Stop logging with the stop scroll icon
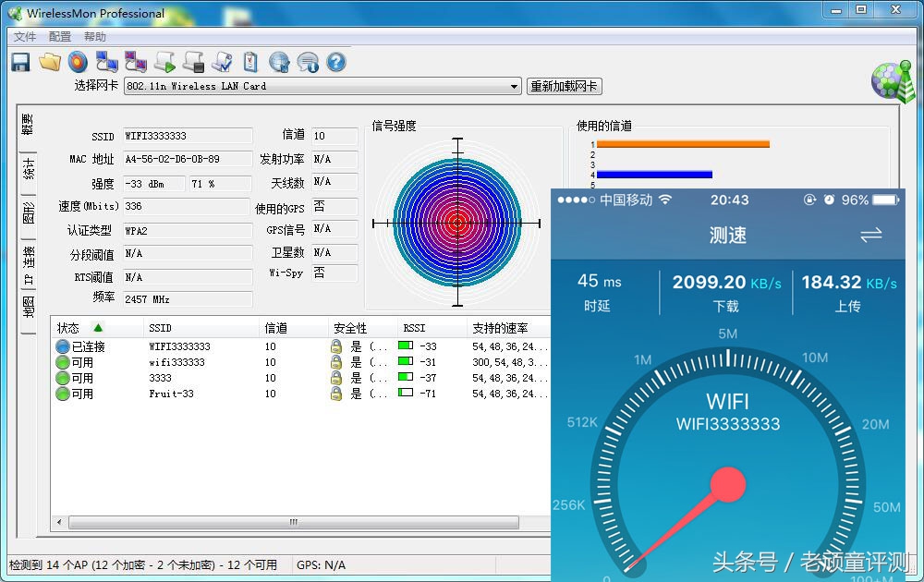Viewport: 924px width, 582px height. [x=192, y=61]
